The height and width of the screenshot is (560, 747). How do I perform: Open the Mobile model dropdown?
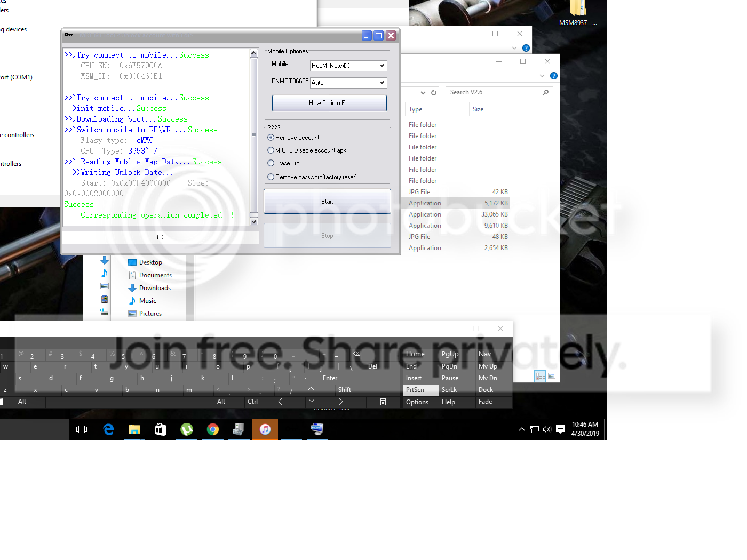pos(348,66)
